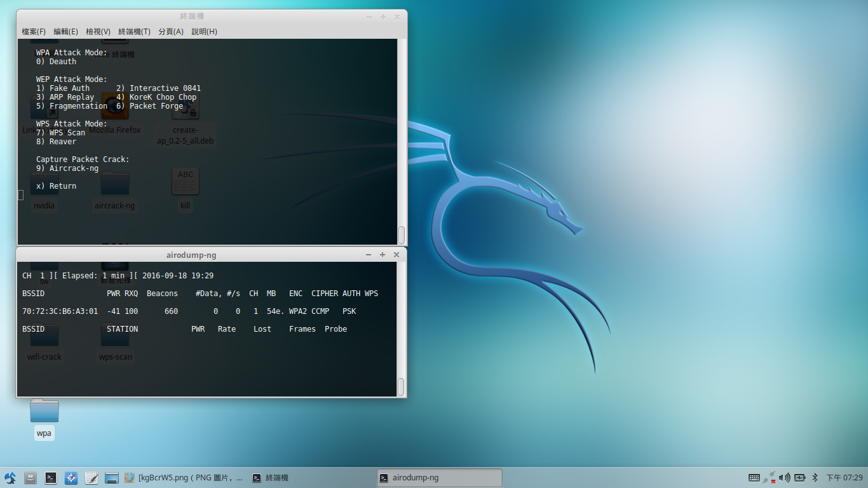This screenshot has width=868, height=488.
Task: Minimize the airodump-ng window
Action: coord(369,255)
